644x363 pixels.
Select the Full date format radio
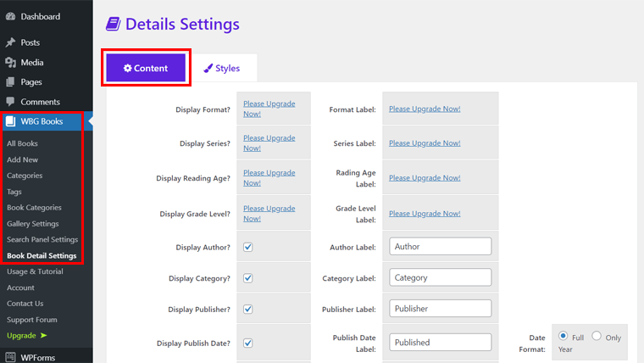563,336
